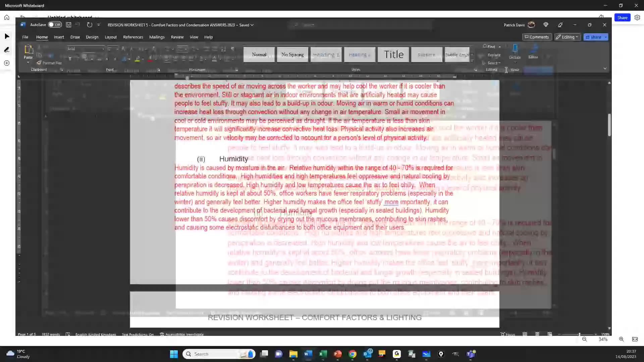The width and height of the screenshot is (644, 362).
Task: Switch to the References ribbon tab
Action: [133, 37]
